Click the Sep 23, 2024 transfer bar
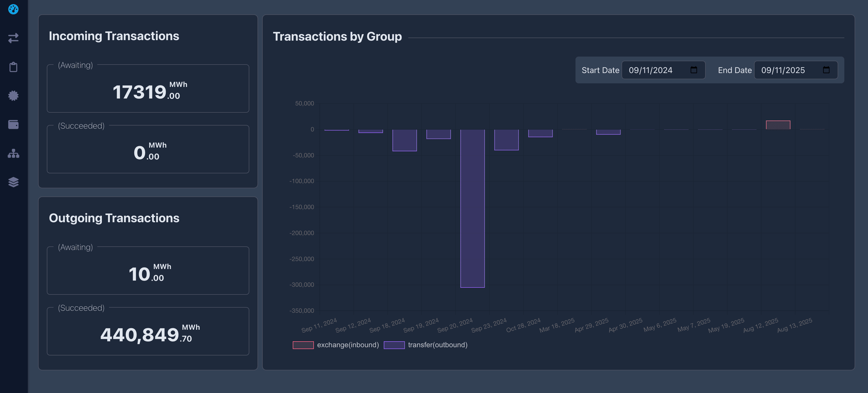 pyautogui.click(x=506, y=140)
